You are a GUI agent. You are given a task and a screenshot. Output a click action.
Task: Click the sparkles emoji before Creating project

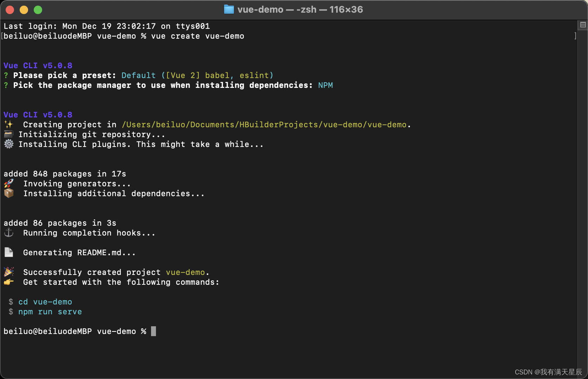(x=8, y=124)
